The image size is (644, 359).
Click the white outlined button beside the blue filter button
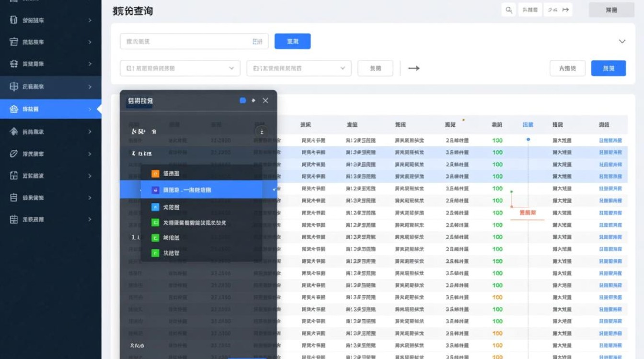pos(568,68)
